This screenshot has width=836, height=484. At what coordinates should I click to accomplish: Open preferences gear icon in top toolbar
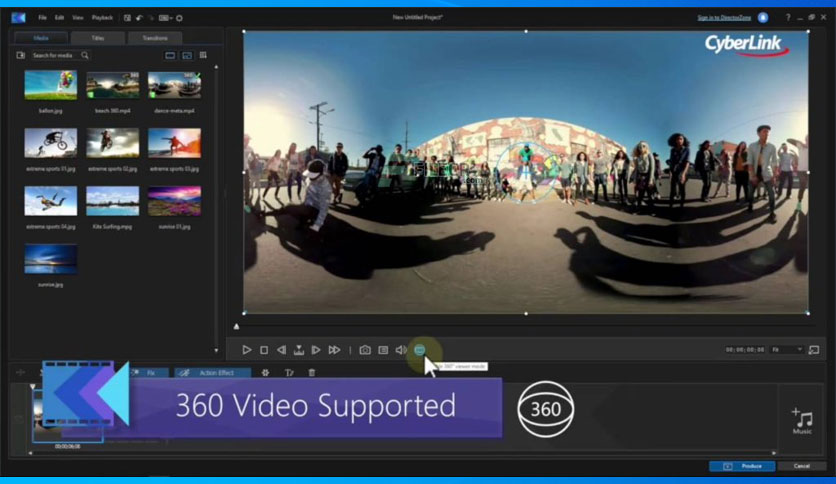tap(180, 18)
